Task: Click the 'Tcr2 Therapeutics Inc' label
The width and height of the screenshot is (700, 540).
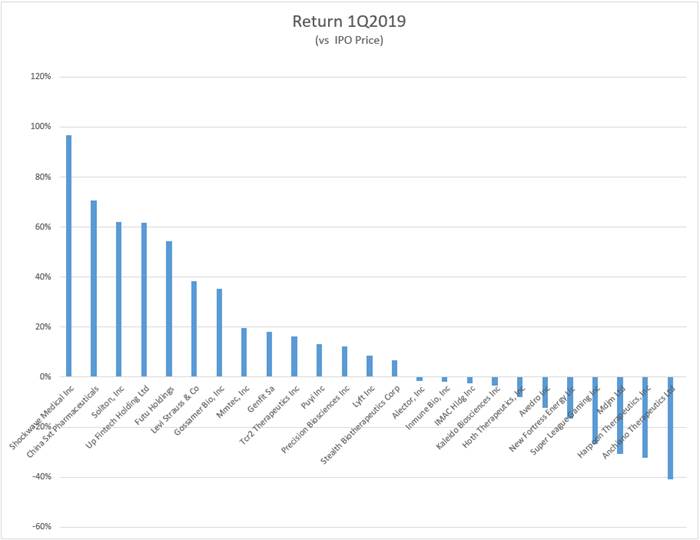Action: click(269, 415)
